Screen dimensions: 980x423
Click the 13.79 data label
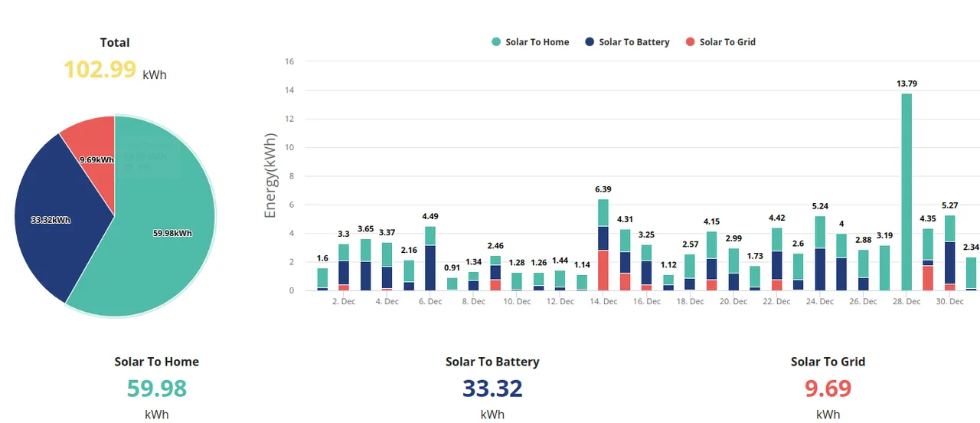tap(906, 84)
